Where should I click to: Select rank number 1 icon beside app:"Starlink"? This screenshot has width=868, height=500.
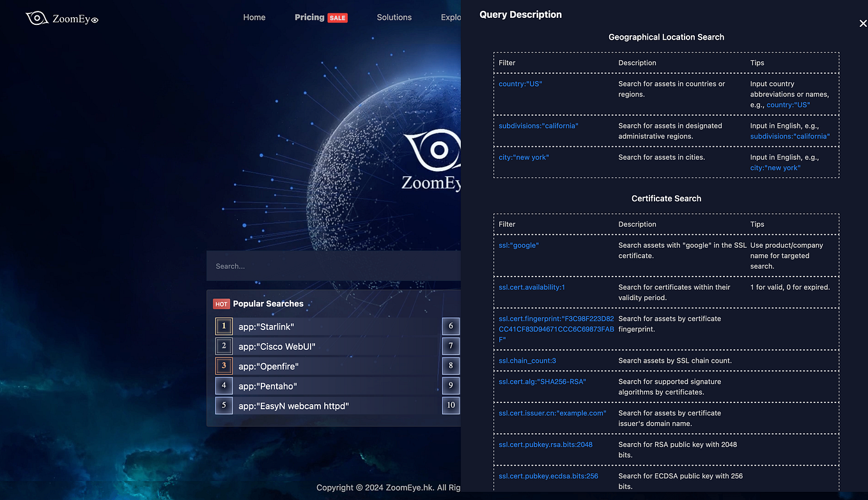pos(224,326)
